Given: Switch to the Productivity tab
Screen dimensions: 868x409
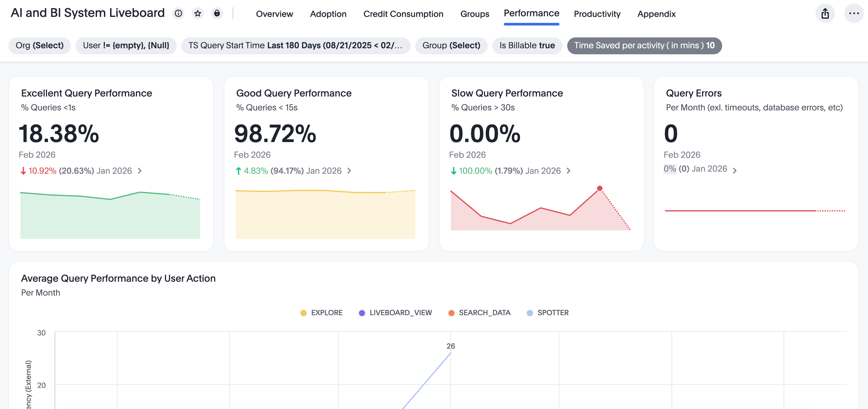Looking at the screenshot, I should pyautogui.click(x=597, y=14).
